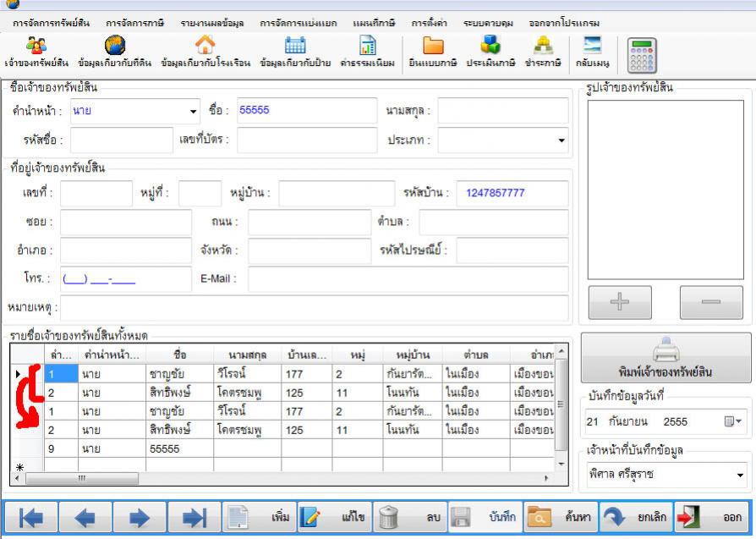Click table's vertical scrollbar down arrow
The width and height of the screenshot is (756, 539).
tap(561, 464)
